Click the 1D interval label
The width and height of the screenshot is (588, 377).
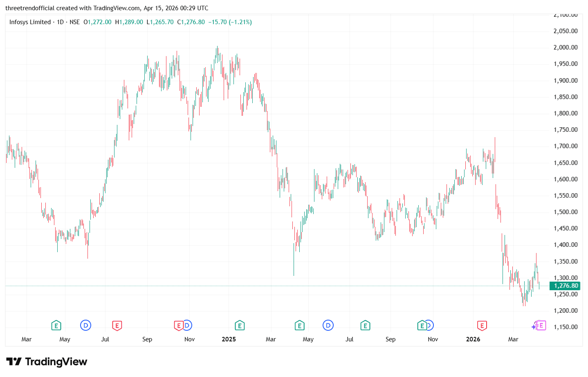60,22
